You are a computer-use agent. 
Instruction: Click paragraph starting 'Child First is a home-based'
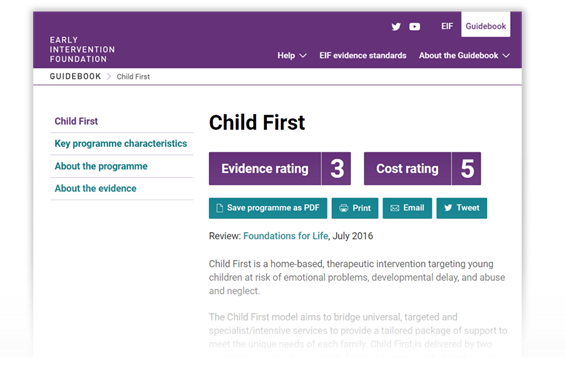357,277
